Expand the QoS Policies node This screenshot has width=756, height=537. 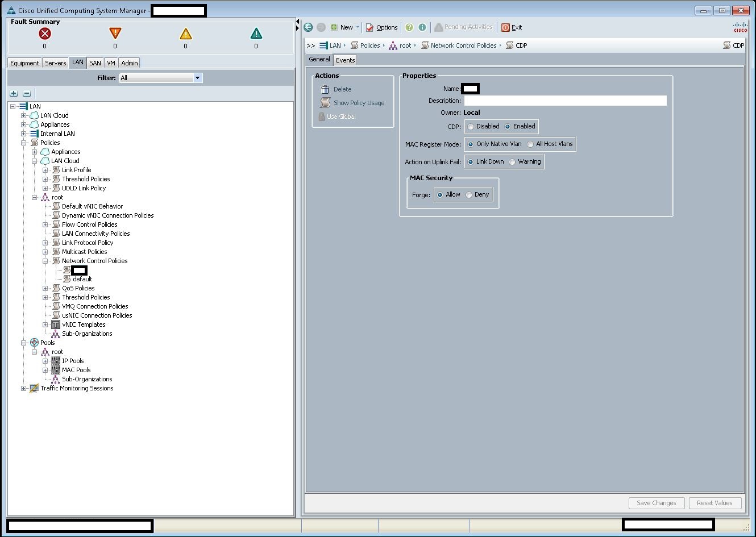click(45, 288)
